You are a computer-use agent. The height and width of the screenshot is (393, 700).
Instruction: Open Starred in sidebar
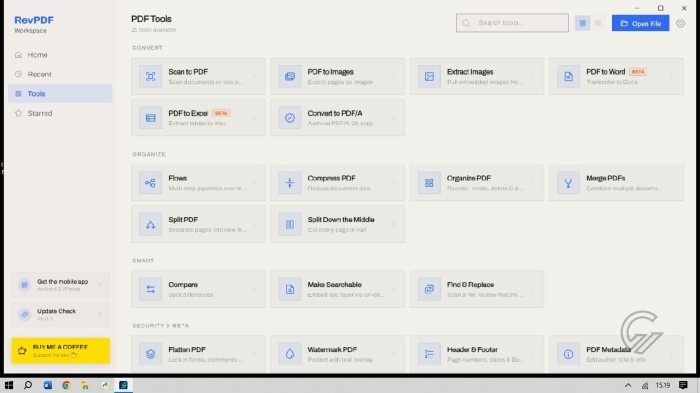60,113
